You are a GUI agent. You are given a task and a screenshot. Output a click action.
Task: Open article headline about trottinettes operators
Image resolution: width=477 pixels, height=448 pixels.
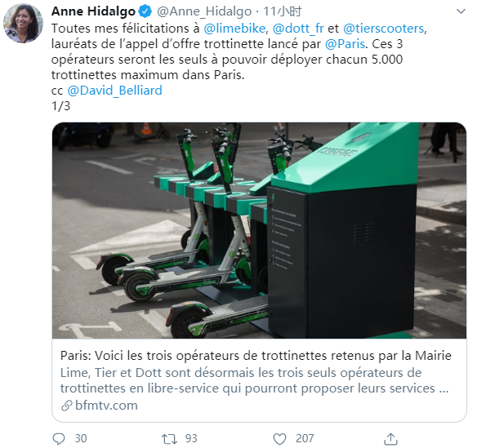256,355
